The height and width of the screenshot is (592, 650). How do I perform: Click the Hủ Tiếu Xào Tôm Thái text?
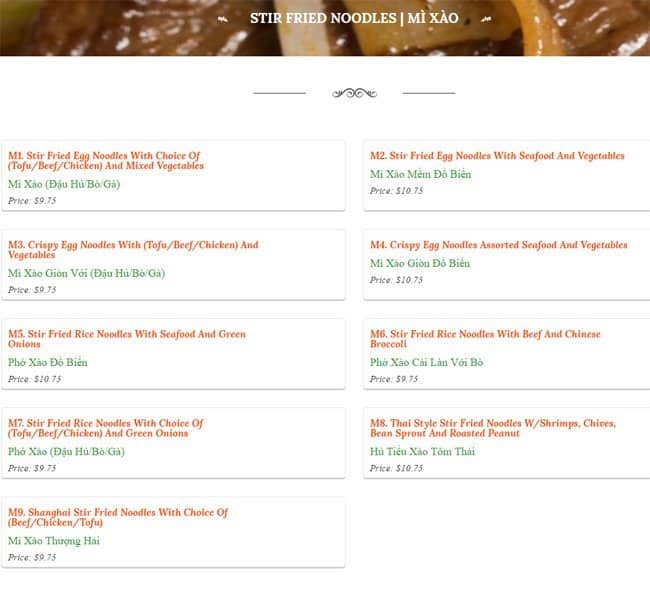pyautogui.click(x=422, y=451)
